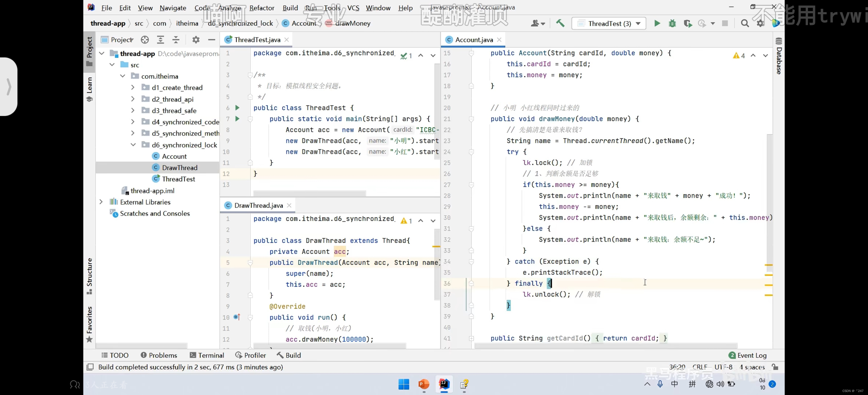This screenshot has height=395, width=868.
Task: Toggle the Favorites side tool window button
Action: tap(89, 324)
